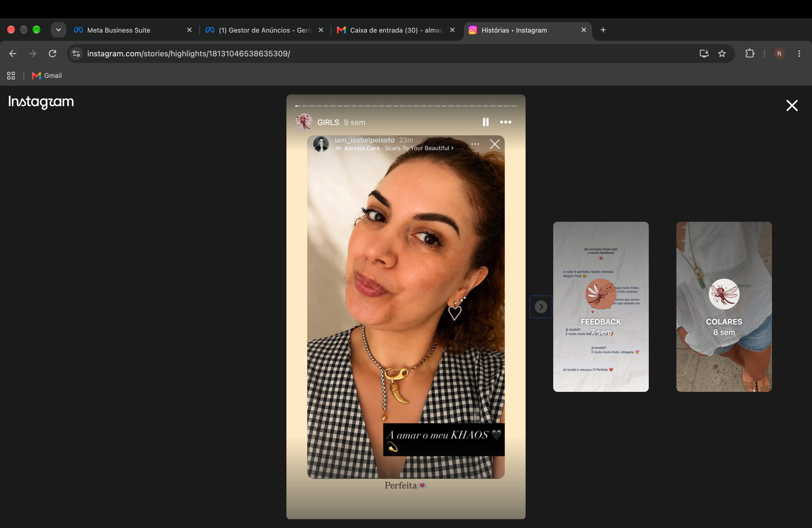Open the Gmail bookmark
Viewport: 812px width, 528px height.
(47, 75)
